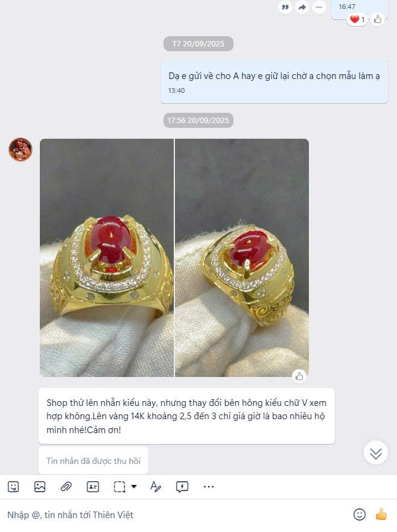Screen dimensions: 397x532
Task: Toggle like on the 16:47 message
Action: click(x=378, y=20)
